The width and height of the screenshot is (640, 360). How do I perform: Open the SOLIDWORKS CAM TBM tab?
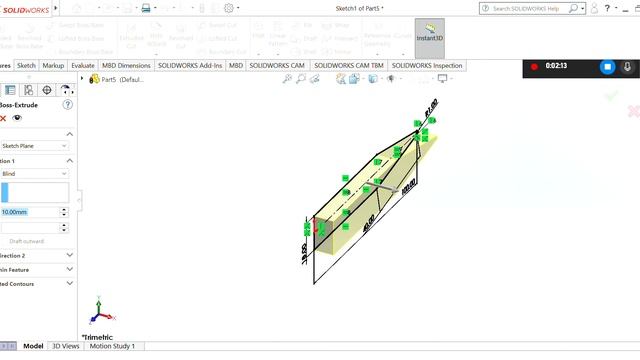(349, 65)
